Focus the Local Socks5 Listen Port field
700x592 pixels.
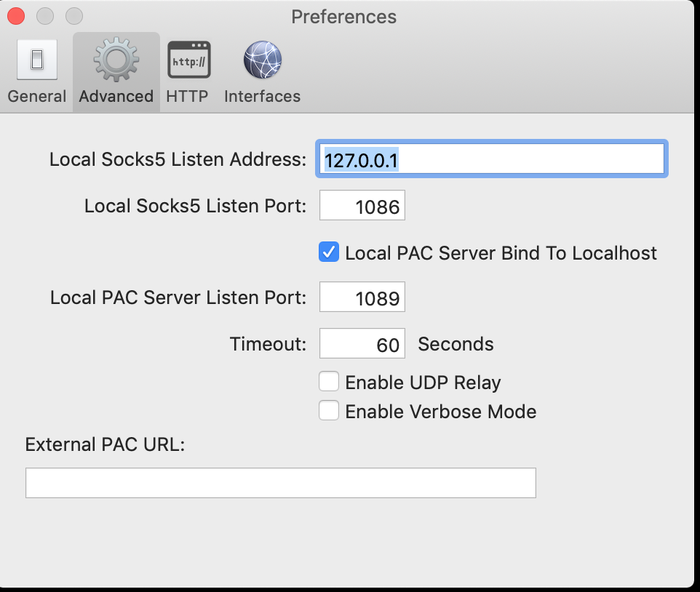click(x=362, y=207)
